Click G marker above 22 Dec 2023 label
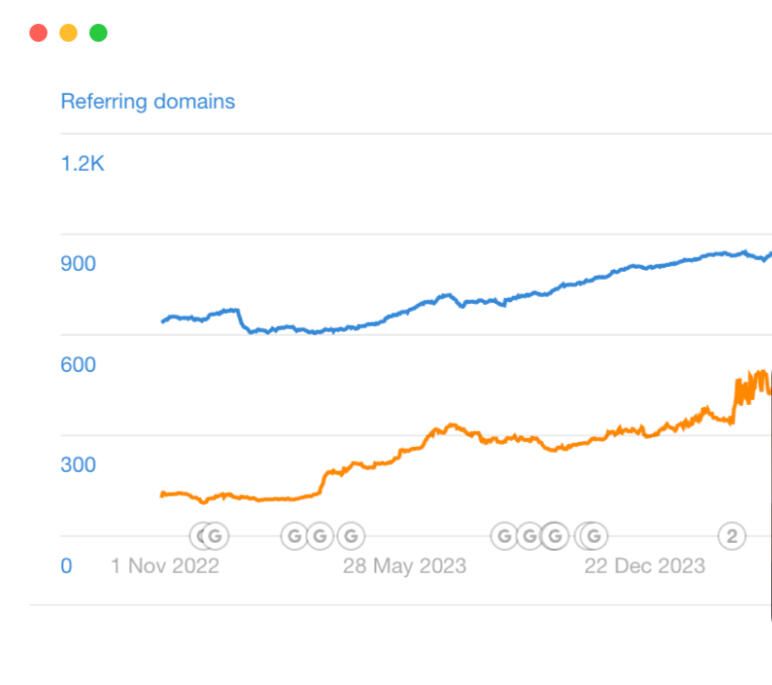772x685 pixels. 594,536
